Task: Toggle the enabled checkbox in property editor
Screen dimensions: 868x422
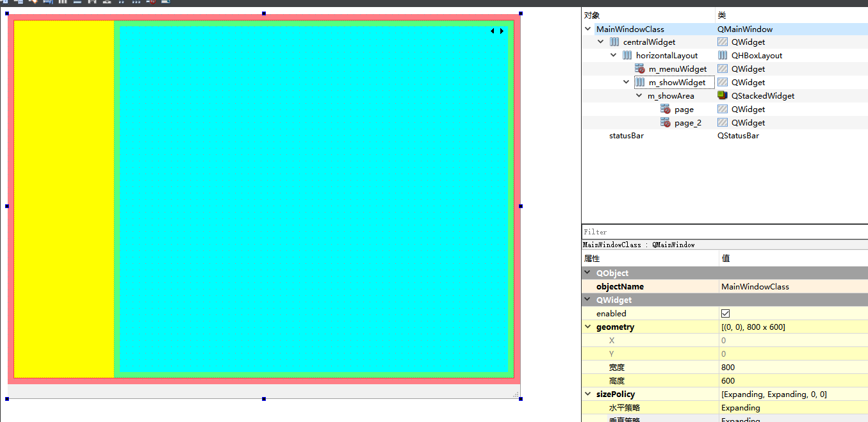Action: point(727,313)
